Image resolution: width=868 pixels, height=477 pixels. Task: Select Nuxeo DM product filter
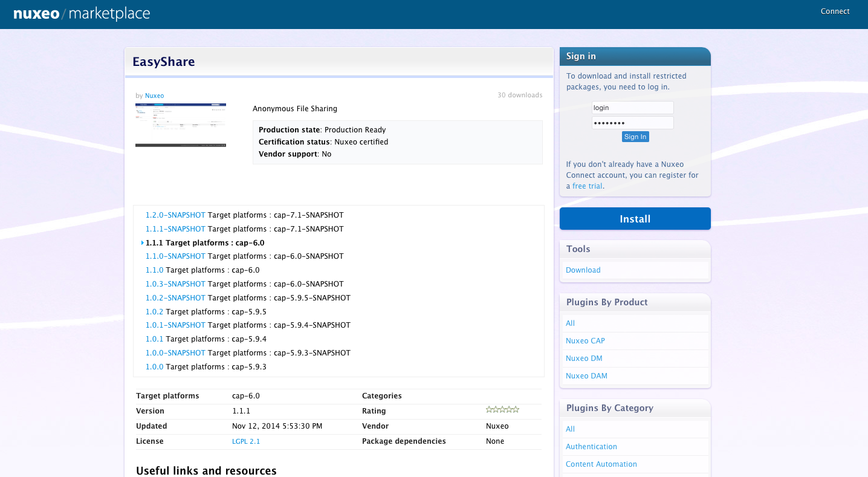[x=584, y=359]
